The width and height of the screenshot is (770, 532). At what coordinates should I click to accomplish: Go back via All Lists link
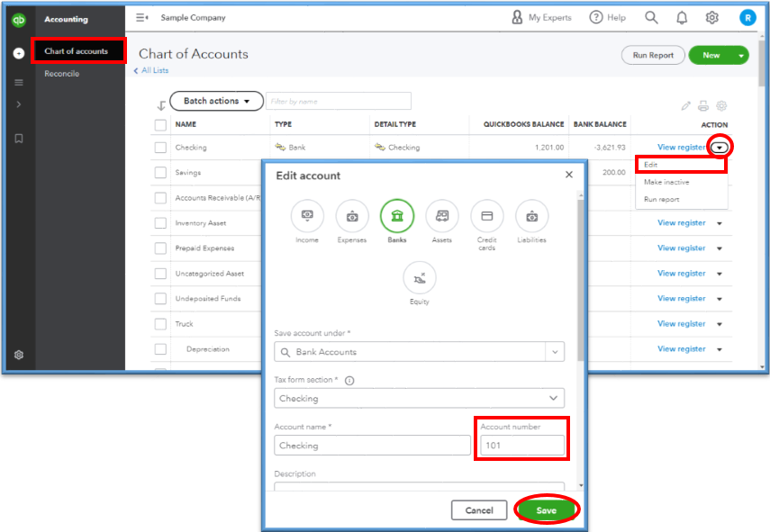point(151,71)
